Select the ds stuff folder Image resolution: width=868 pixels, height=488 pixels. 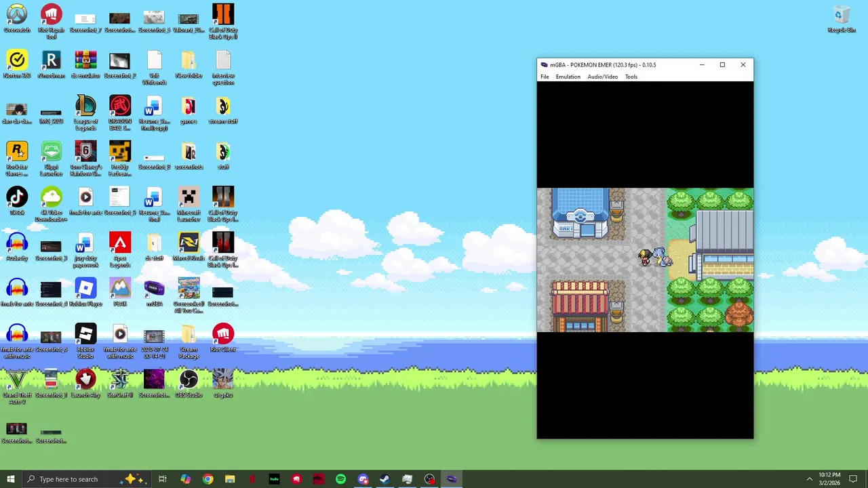pyautogui.click(x=154, y=247)
